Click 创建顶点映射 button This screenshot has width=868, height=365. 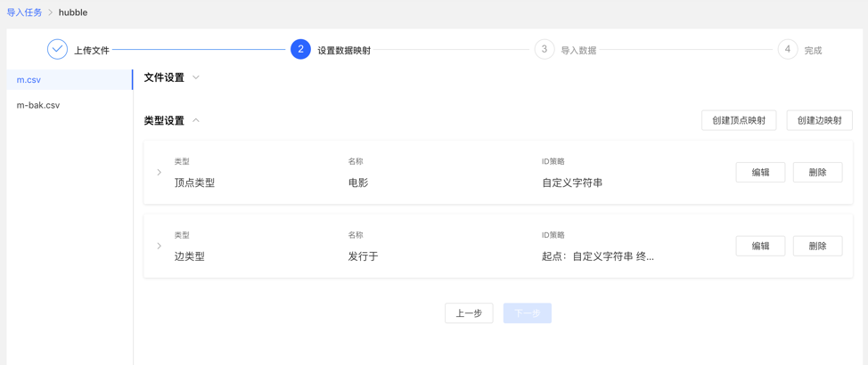pos(738,120)
